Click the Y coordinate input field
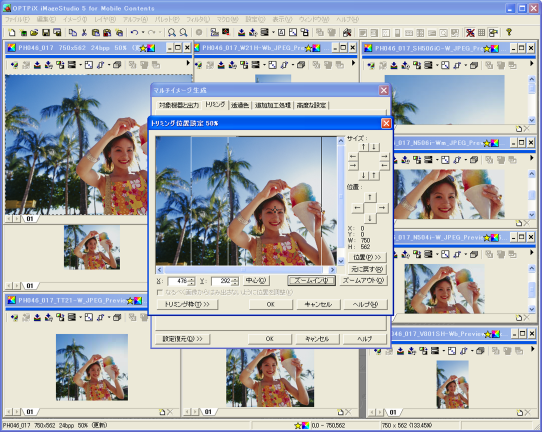Viewport: 542px width, 432px height. tap(222, 281)
